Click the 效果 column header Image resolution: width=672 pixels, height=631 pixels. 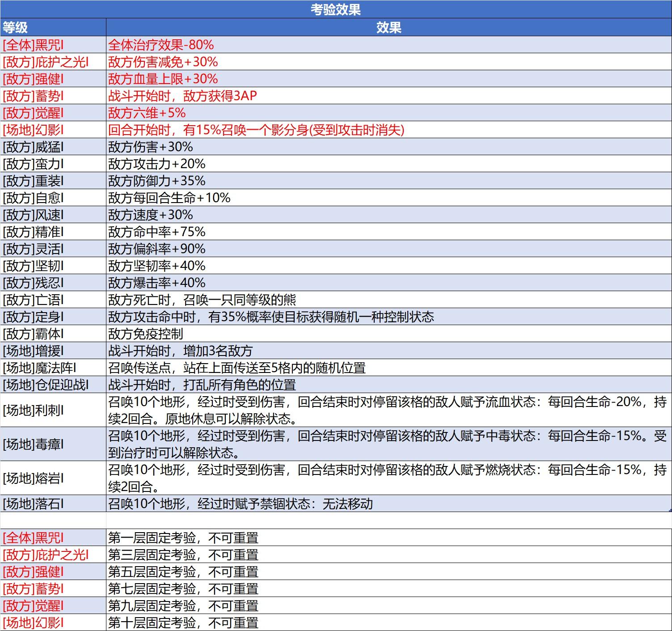pyautogui.click(x=389, y=27)
